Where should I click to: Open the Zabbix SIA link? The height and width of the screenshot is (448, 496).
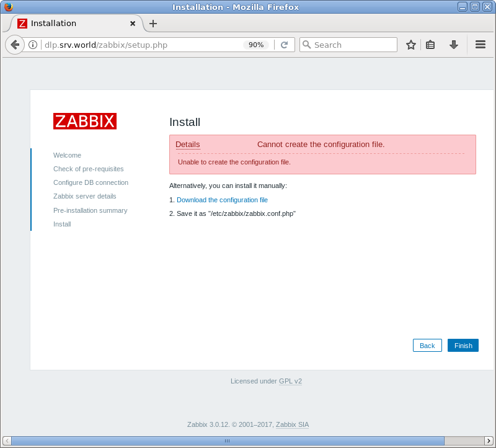point(292,424)
